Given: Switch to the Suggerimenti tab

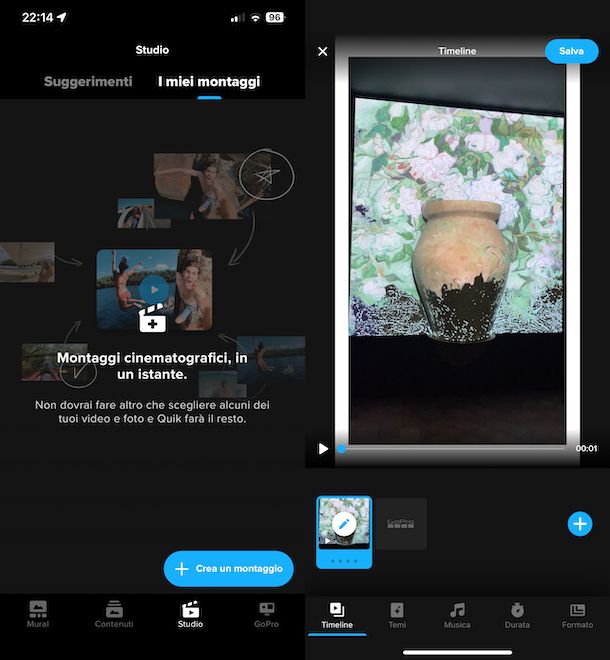Looking at the screenshot, I should coord(88,81).
